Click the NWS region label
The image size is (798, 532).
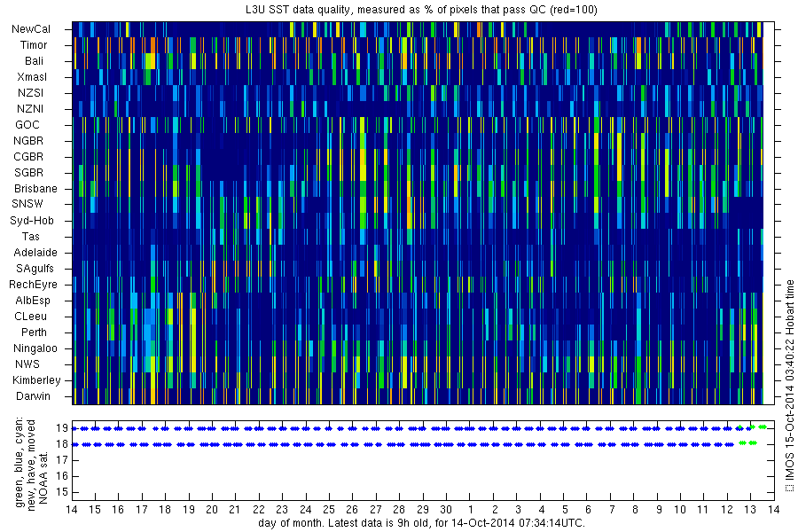click(x=27, y=364)
